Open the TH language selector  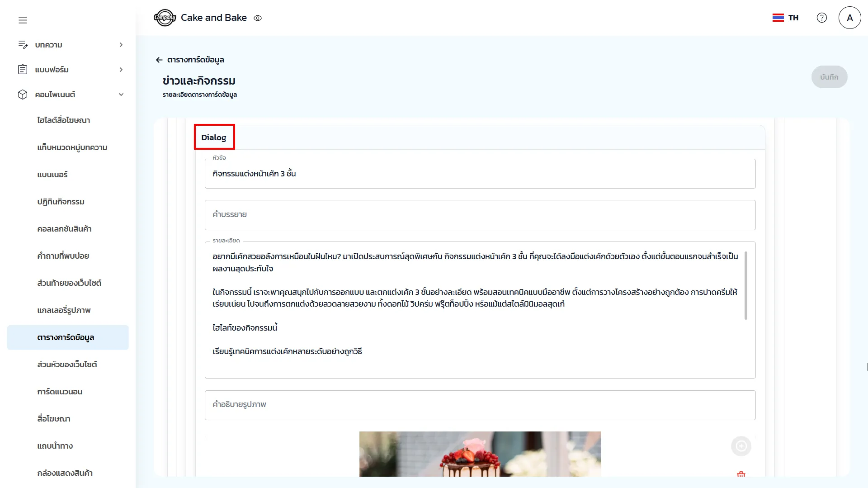click(x=786, y=18)
